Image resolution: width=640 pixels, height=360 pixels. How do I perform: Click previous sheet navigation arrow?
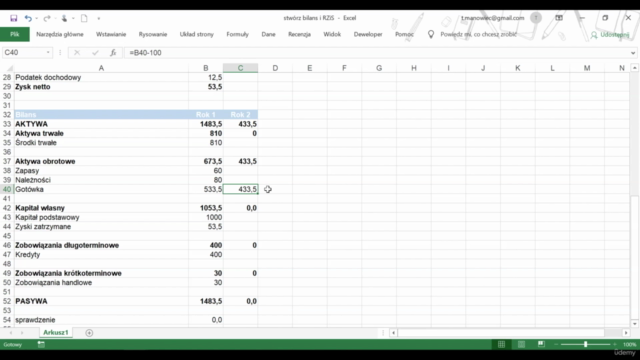pos(11,333)
